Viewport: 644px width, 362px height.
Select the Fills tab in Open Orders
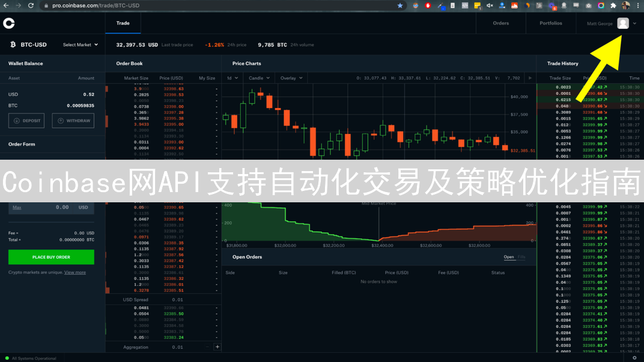(x=521, y=257)
